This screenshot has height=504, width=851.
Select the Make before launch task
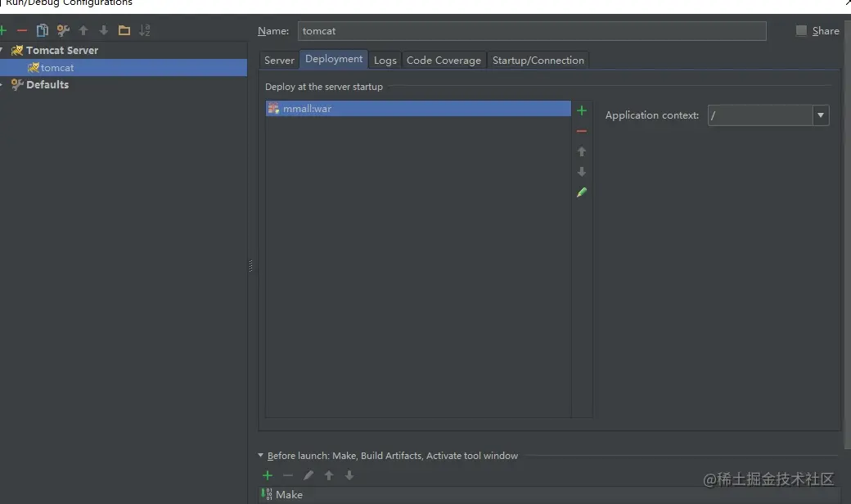(550, 495)
